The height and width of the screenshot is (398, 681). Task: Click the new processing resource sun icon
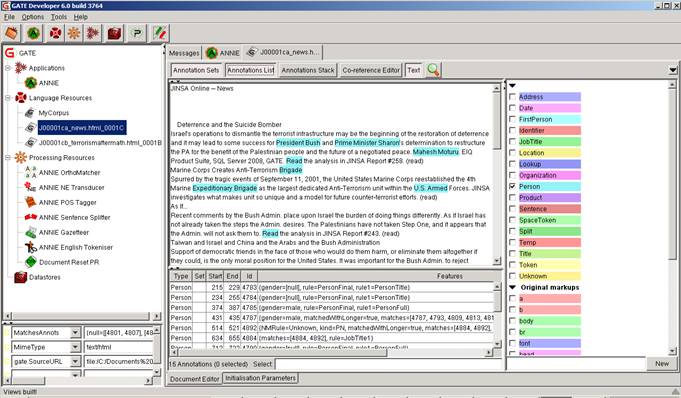(x=74, y=33)
